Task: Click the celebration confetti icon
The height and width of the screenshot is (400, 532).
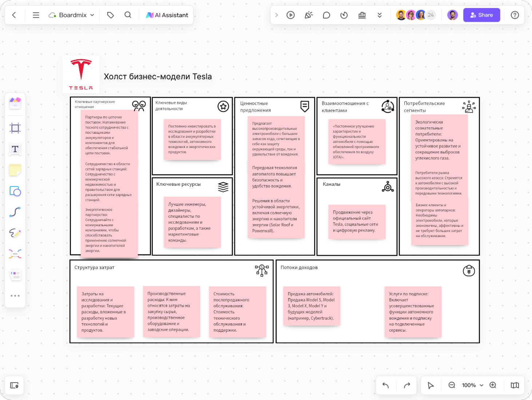Action: tap(309, 15)
